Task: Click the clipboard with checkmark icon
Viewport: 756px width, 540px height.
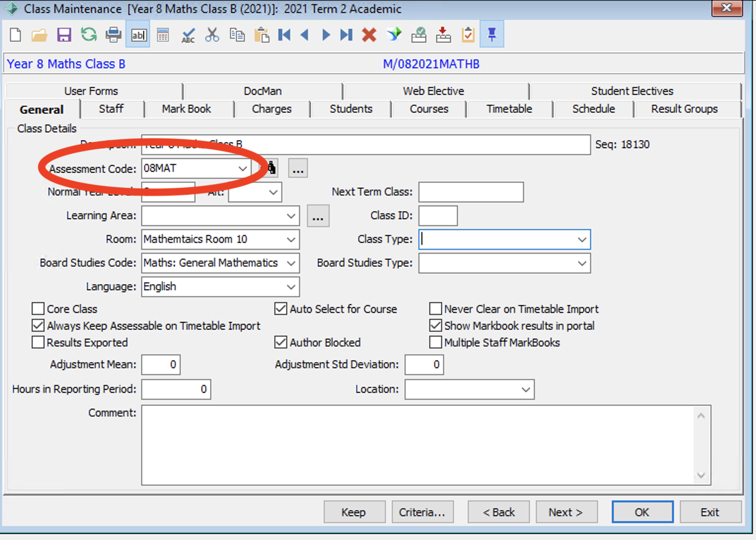Action: 468,35
